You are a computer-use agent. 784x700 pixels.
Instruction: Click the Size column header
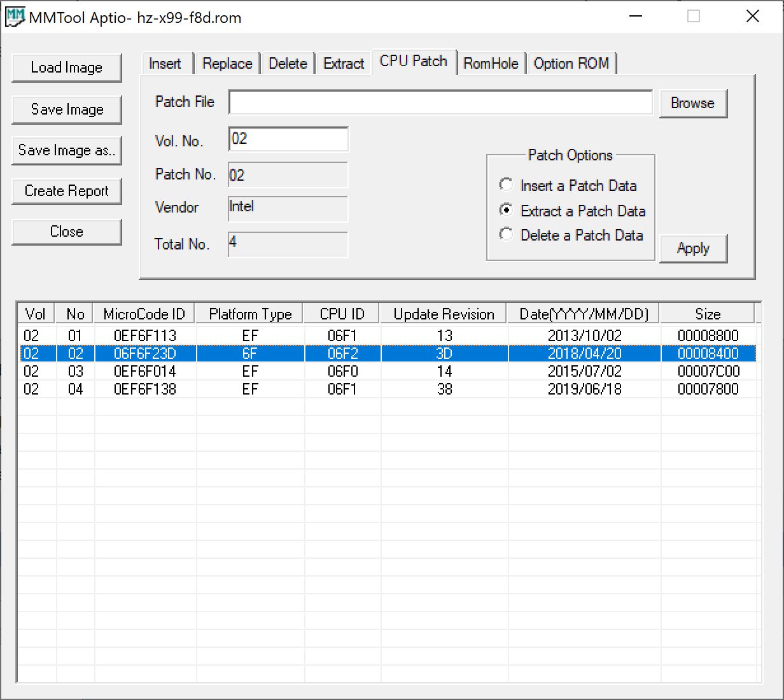coord(708,314)
